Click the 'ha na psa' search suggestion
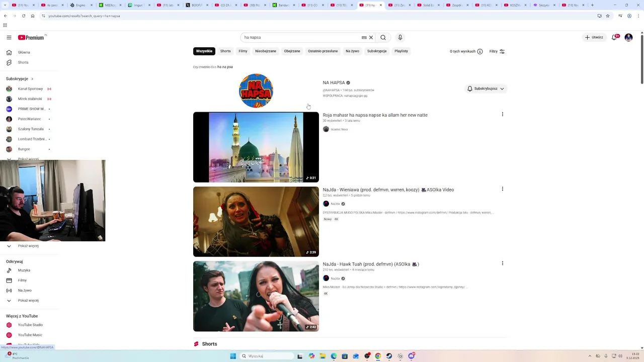 225,67
